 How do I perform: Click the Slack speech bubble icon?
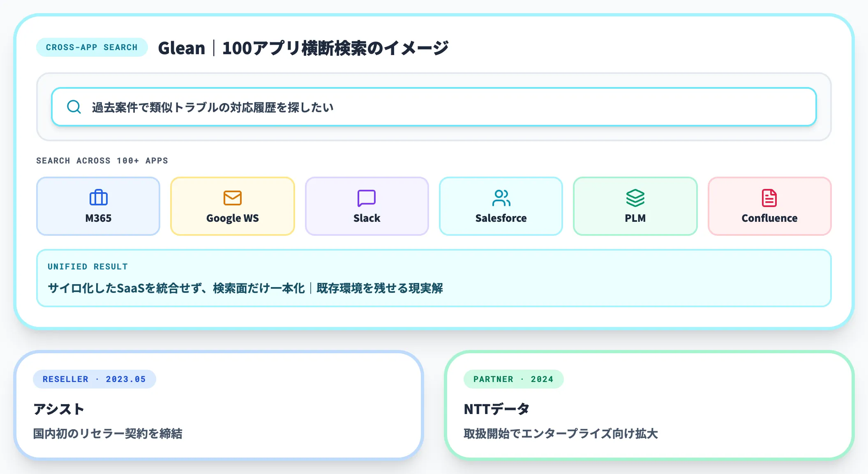click(x=367, y=198)
